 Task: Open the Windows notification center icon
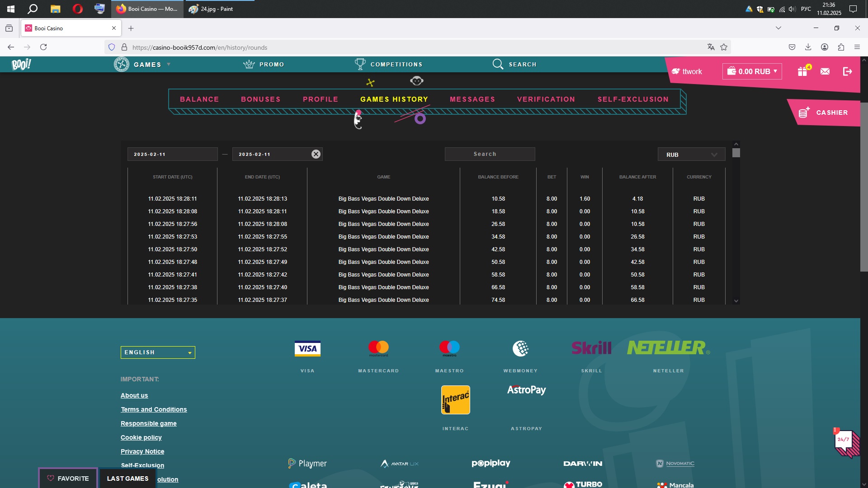click(x=853, y=9)
